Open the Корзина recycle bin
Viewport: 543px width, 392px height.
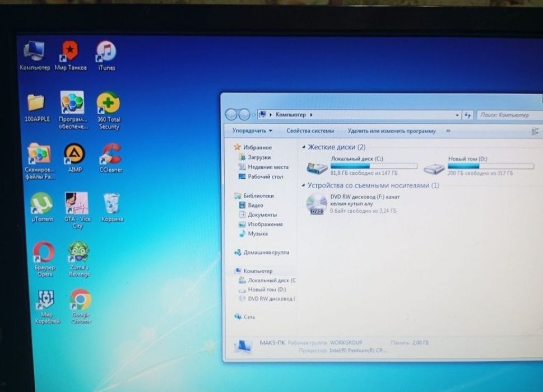(112, 207)
